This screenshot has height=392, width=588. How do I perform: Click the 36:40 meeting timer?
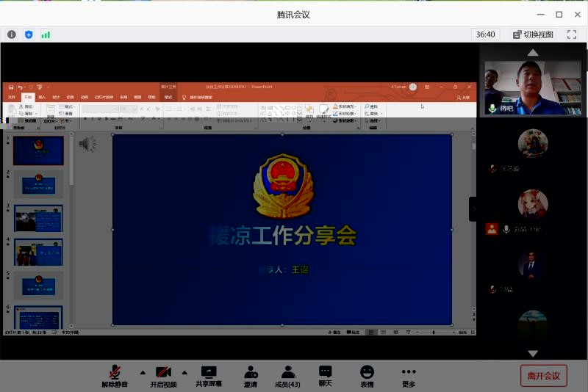pos(485,35)
